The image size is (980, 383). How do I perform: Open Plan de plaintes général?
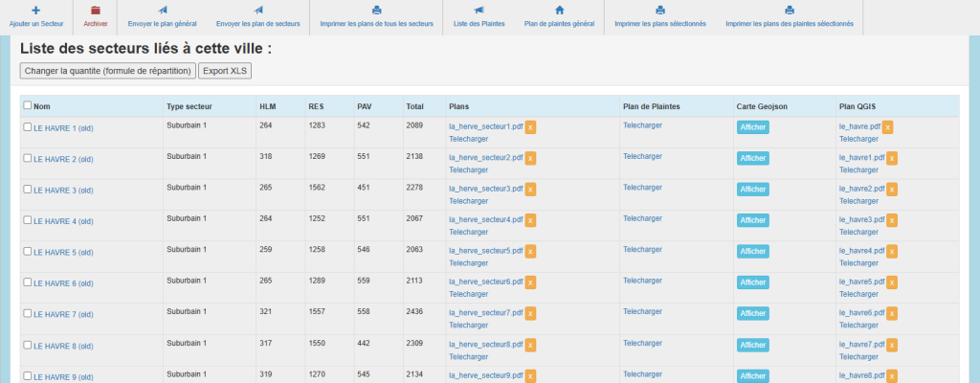pyautogui.click(x=559, y=17)
